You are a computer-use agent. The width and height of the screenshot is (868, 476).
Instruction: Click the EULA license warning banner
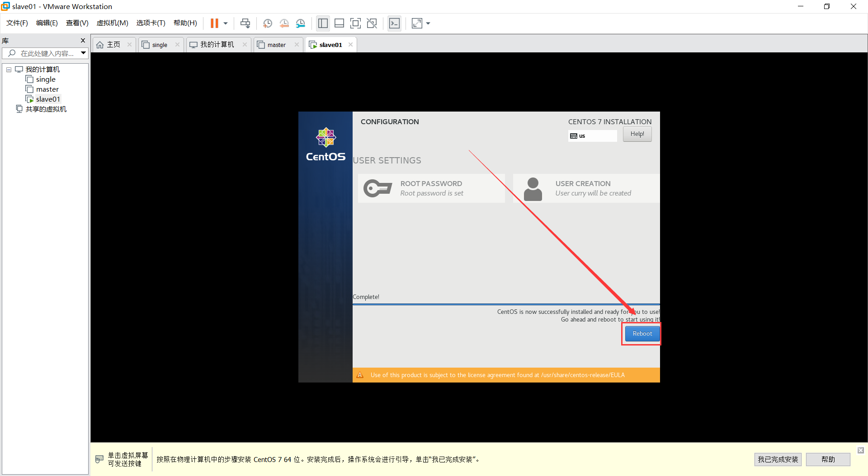tap(506, 375)
